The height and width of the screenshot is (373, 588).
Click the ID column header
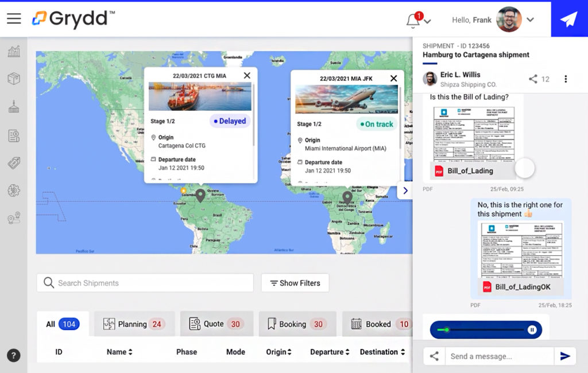pyautogui.click(x=59, y=352)
